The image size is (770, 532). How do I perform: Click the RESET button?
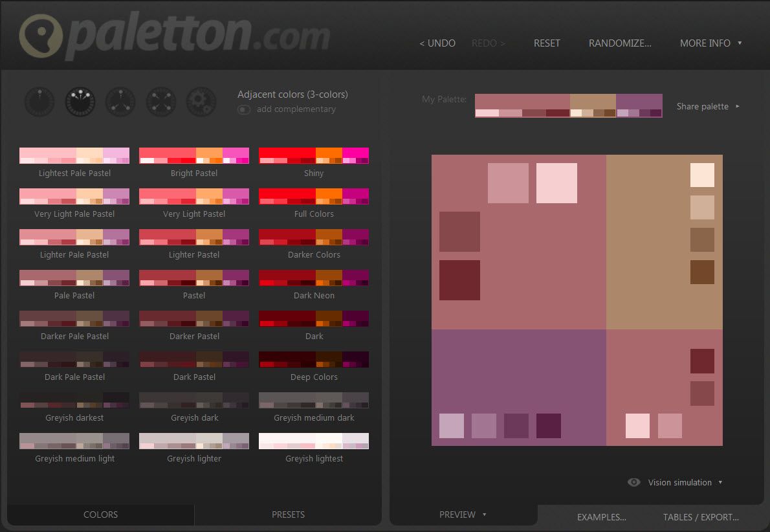(547, 43)
